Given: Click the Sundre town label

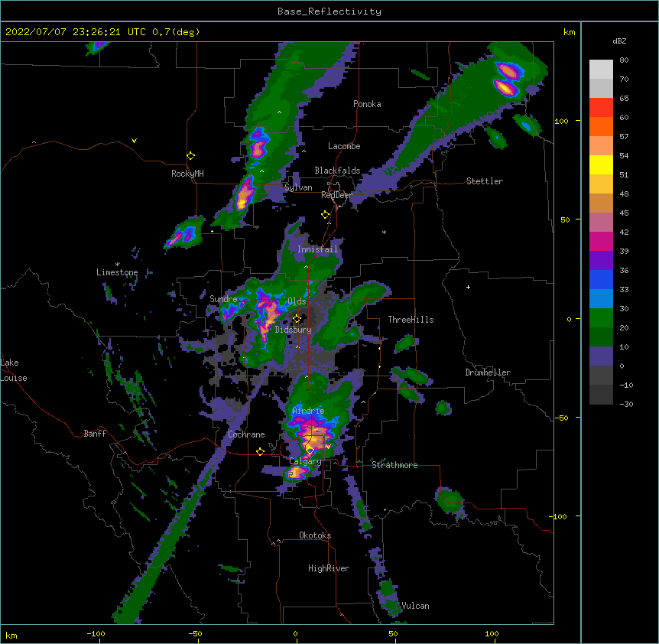Looking at the screenshot, I should [223, 299].
